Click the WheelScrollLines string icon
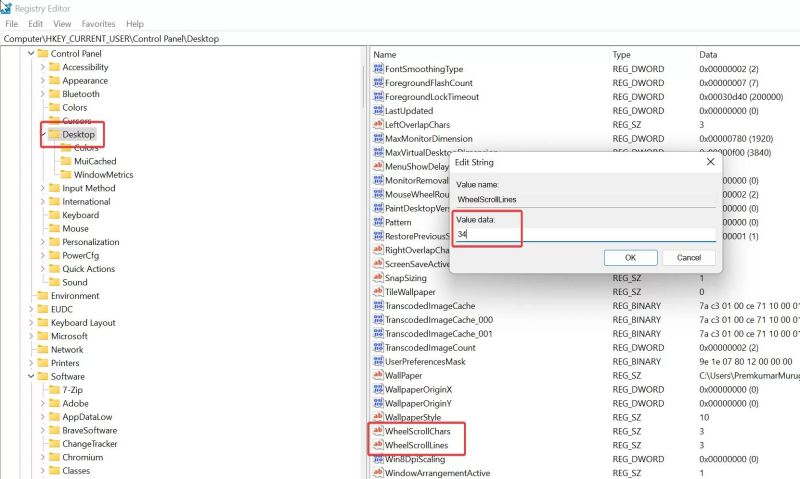The image size is (800, 479). click(x=378, y=445)
